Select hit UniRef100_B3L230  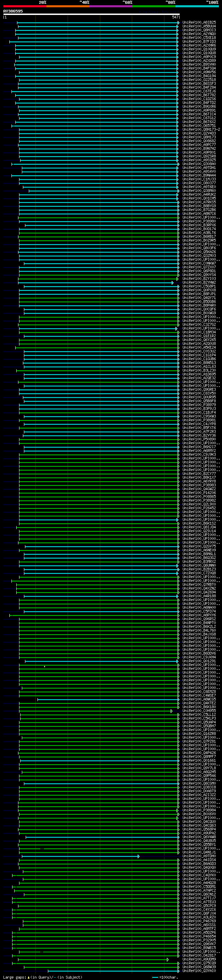coord(199,370)
